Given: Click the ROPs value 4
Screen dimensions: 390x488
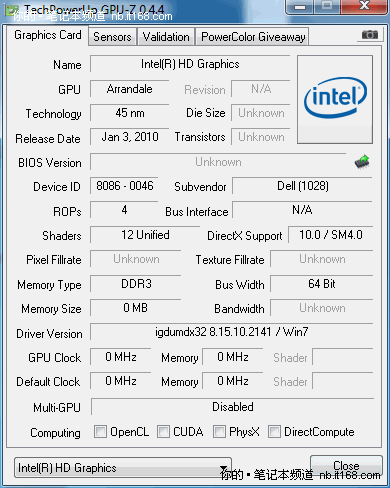Looking at the screenshot, I should [x=124, y=210].
